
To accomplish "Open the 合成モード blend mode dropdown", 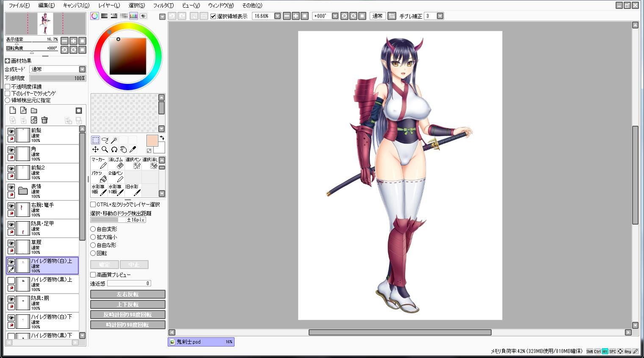I will click(58, 69).
